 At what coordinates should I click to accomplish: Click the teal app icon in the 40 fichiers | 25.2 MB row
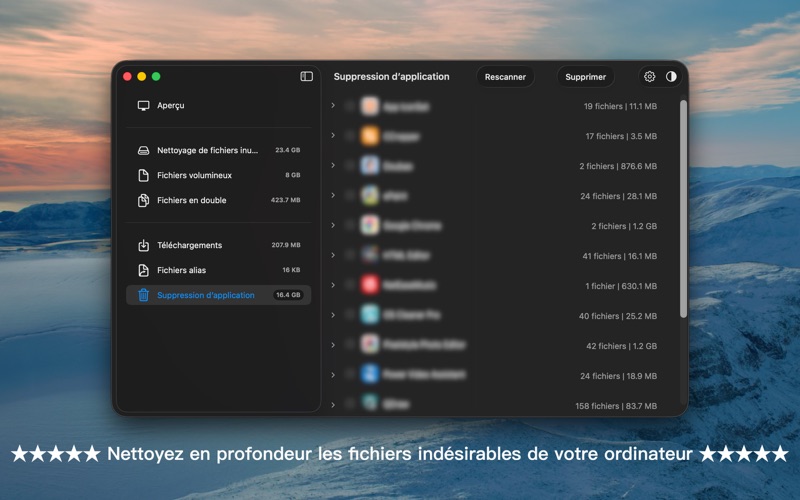pos(370,315)
